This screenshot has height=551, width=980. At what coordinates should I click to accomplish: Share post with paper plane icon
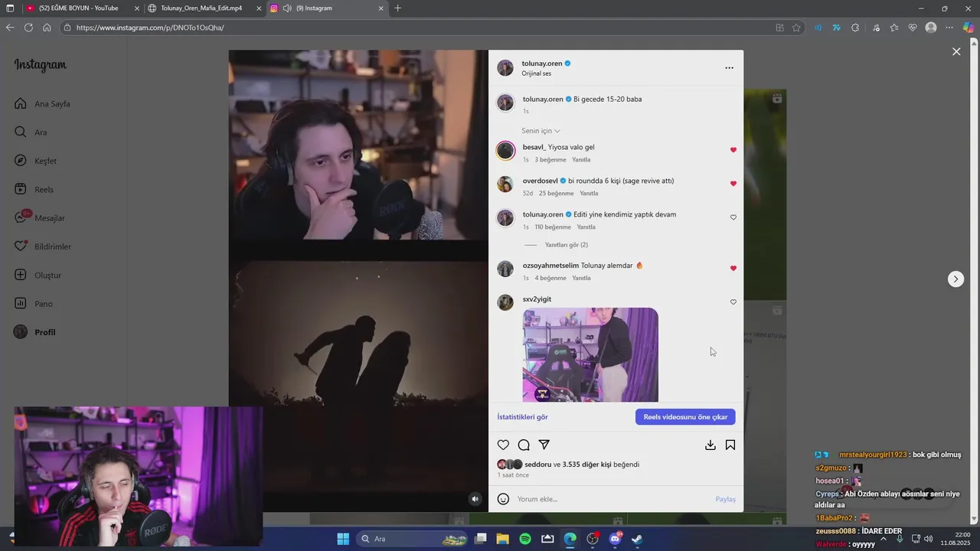click(x=544, y=445)
